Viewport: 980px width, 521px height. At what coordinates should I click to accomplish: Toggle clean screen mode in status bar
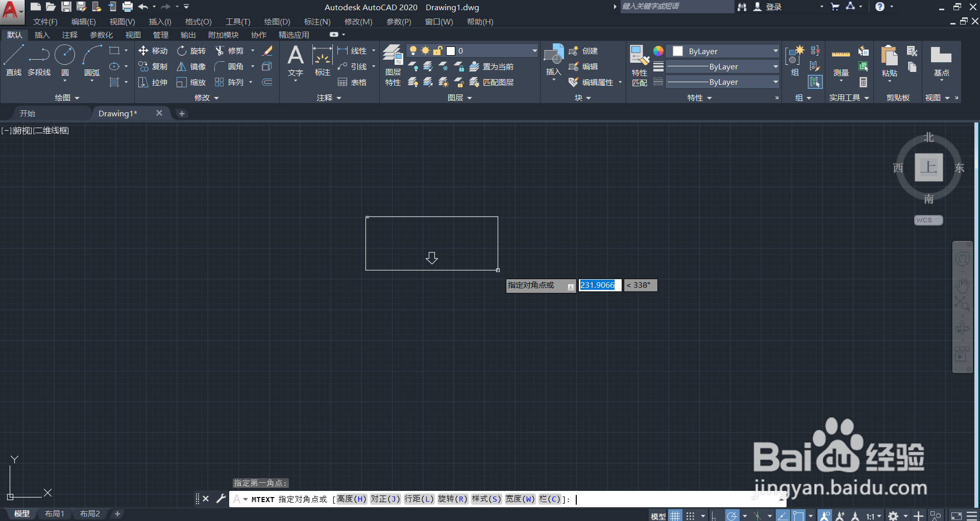click(957, 516)
